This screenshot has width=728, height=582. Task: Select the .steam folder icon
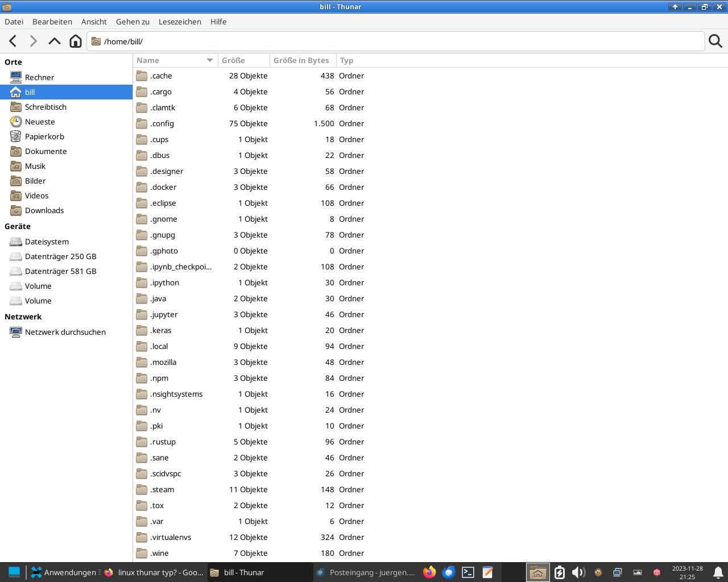pos(142,489)
